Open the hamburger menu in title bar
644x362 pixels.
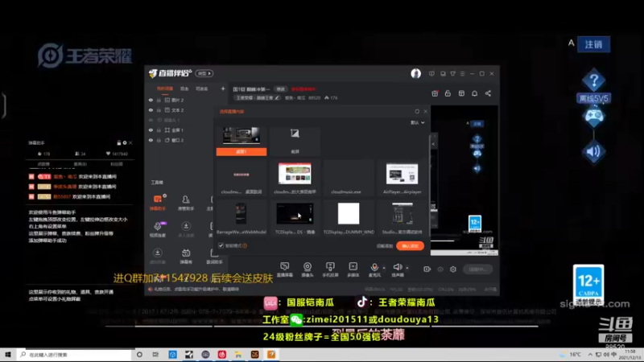462,74
